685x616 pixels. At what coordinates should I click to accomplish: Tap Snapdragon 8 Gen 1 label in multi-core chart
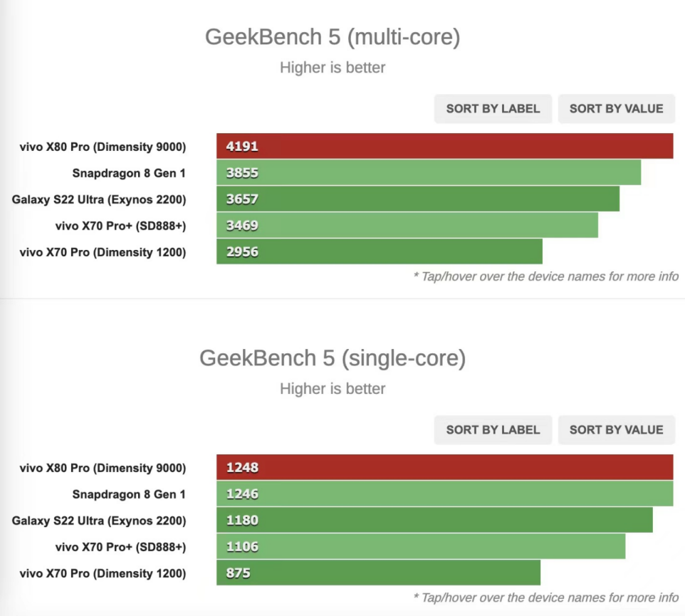[129, 173]
